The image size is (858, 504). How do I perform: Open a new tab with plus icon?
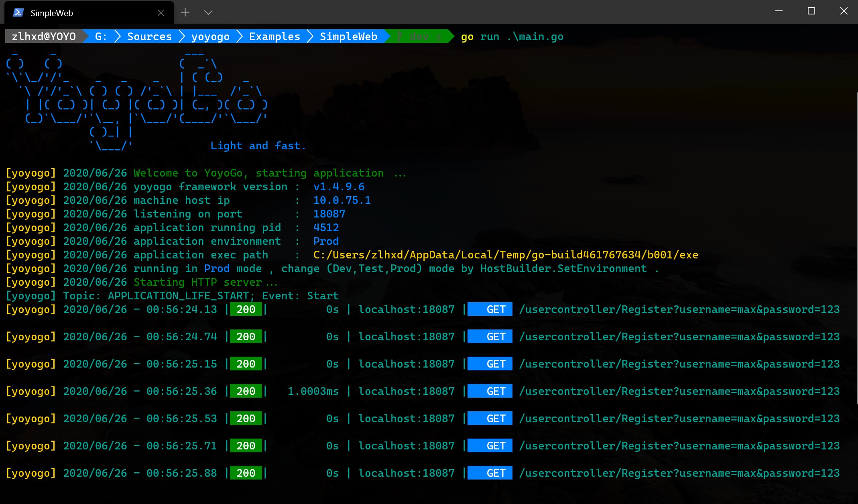click(185, 12)
